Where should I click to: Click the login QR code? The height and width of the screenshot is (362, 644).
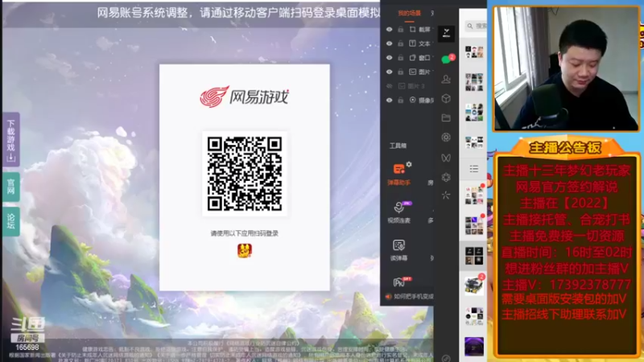pyautogui.click(x=245, y=174)
